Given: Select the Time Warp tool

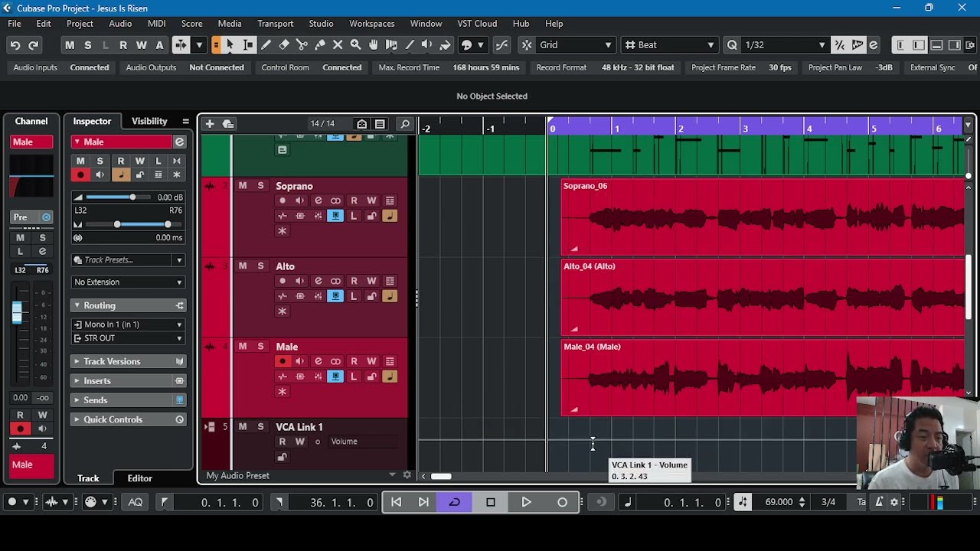Looking at the screenshot, I should (391, 45).
